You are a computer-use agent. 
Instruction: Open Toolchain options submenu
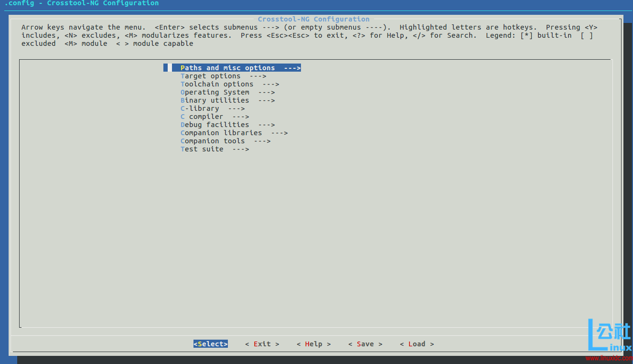click(x=230, y=84)
